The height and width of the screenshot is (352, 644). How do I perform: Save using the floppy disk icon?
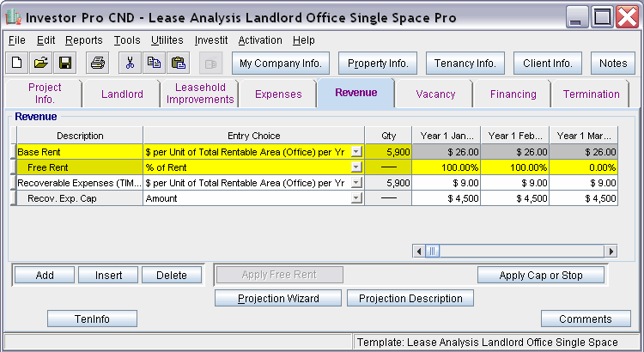click(65, 63)
